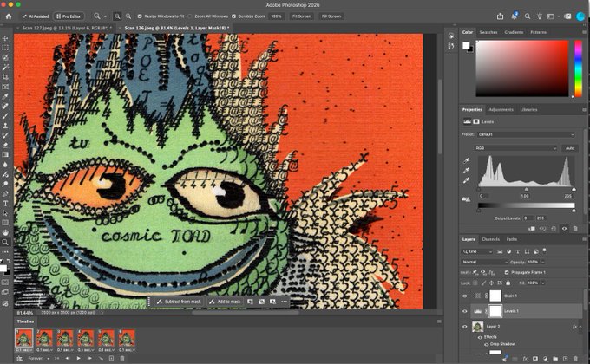Open the Preset dropdown showing Default

pos(526,134)
